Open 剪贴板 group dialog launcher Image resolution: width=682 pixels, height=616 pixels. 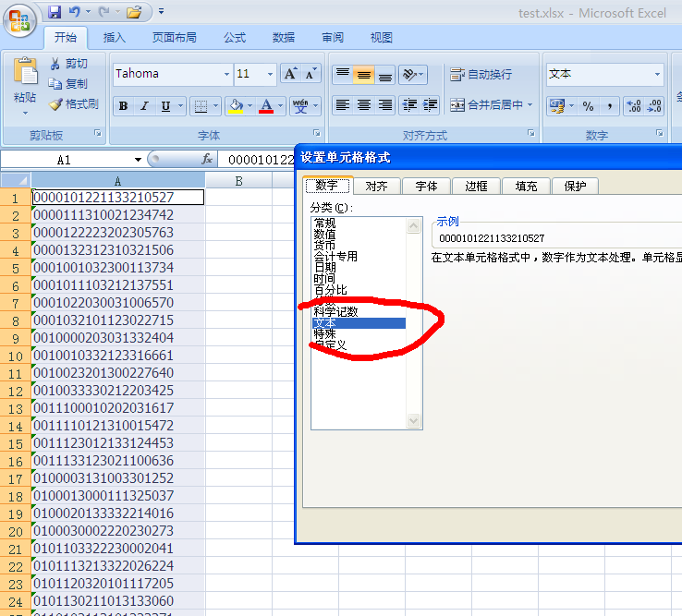[x=98, y=134]
